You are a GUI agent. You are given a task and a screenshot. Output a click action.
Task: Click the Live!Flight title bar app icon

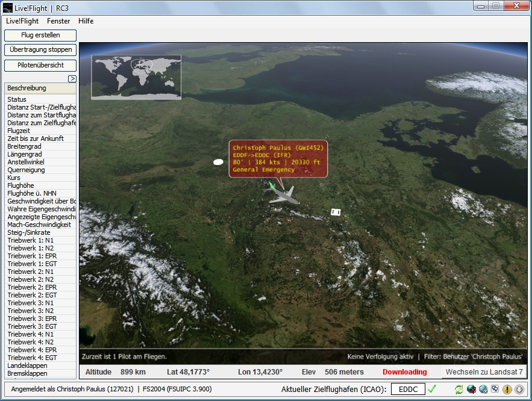click(x=7, y=7)
